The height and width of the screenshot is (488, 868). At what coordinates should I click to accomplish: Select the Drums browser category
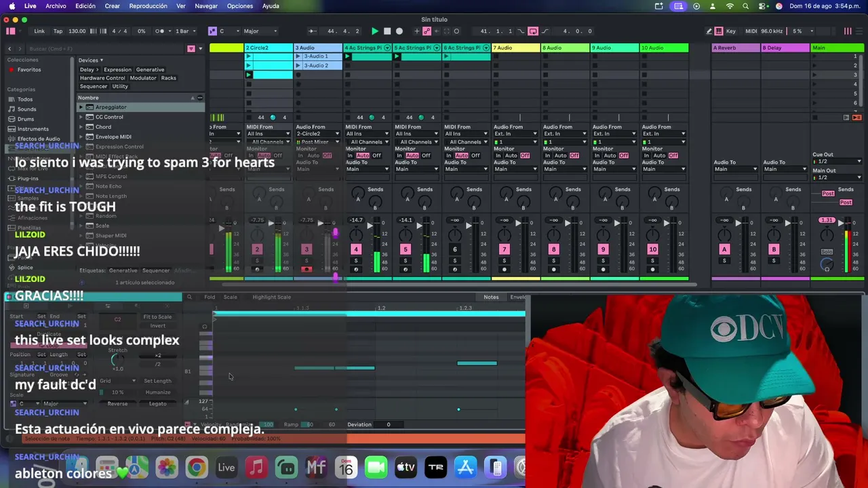pos(26,119)
